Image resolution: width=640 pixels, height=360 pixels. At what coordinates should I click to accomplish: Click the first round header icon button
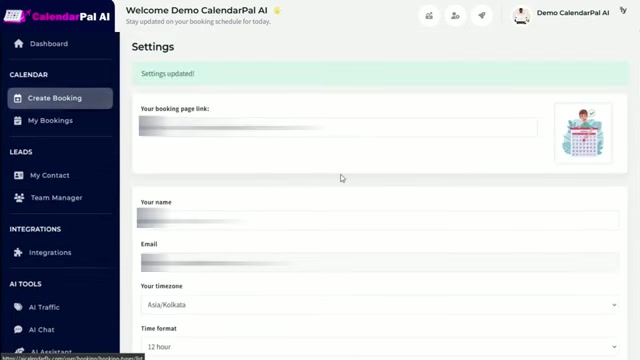(429, 16)
